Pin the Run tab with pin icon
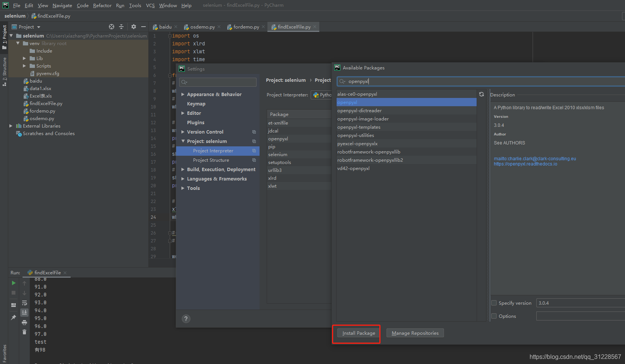 coord(14,317)
